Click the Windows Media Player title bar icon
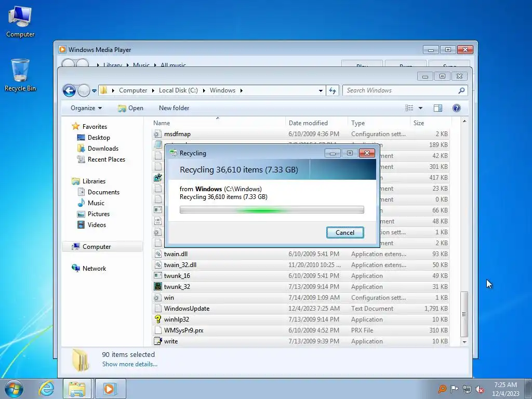Screen dimensions: 532x399 [x=62, y=49]
